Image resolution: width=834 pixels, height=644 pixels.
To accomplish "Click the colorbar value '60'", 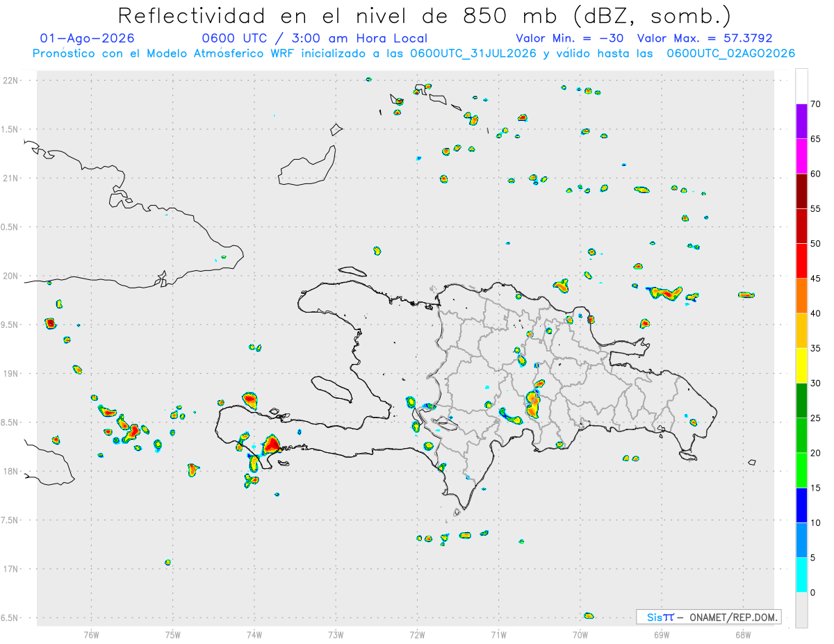I will point(815,174).
